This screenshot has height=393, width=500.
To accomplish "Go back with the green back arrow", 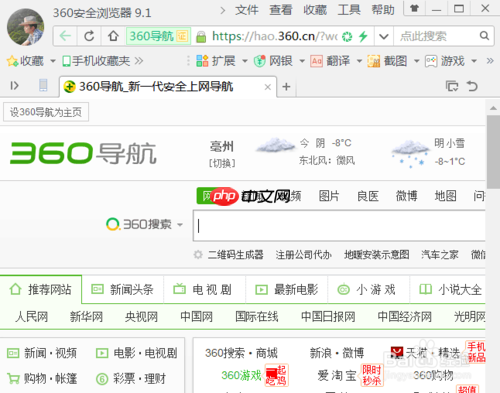I will pyautogui.click(x=65, y=36).
